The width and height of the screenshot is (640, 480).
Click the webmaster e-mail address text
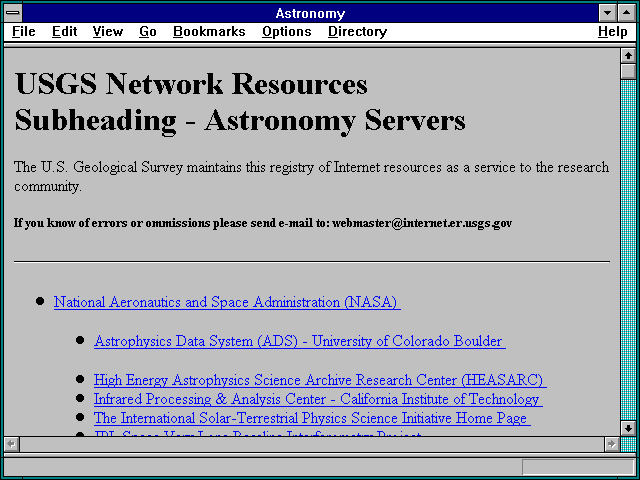coord(422,223)
